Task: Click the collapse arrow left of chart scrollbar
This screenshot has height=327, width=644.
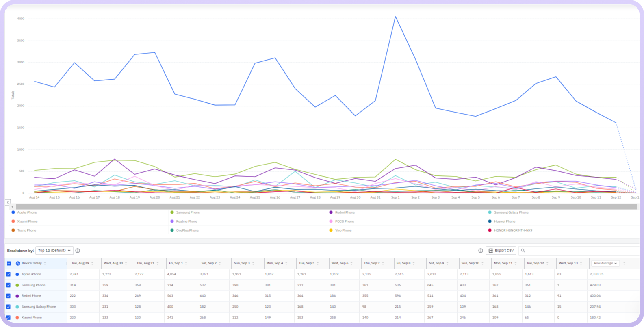Action: click(x=8, y=202)
